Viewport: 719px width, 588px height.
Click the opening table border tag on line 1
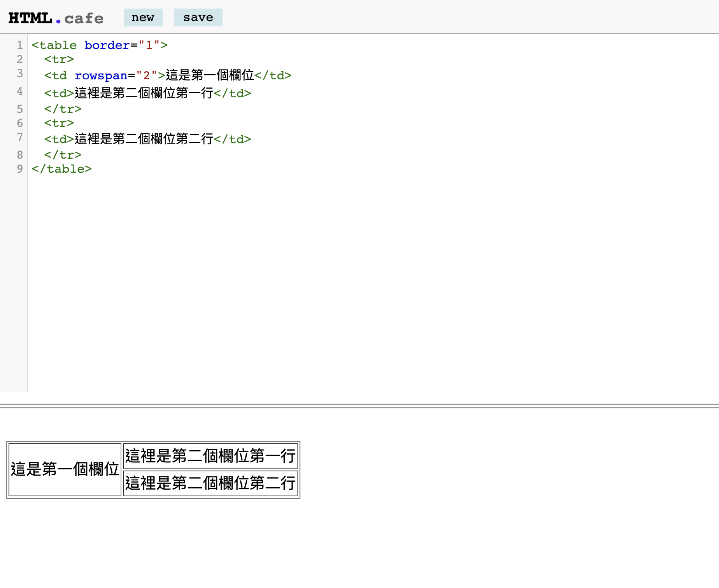click(100, 45)
